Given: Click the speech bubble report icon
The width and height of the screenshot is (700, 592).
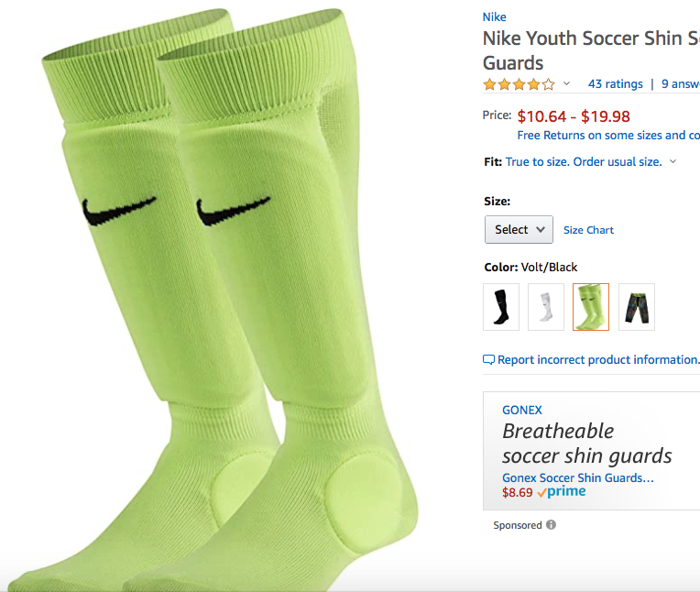Looking at the screenshot, I should tap(488, 360).
